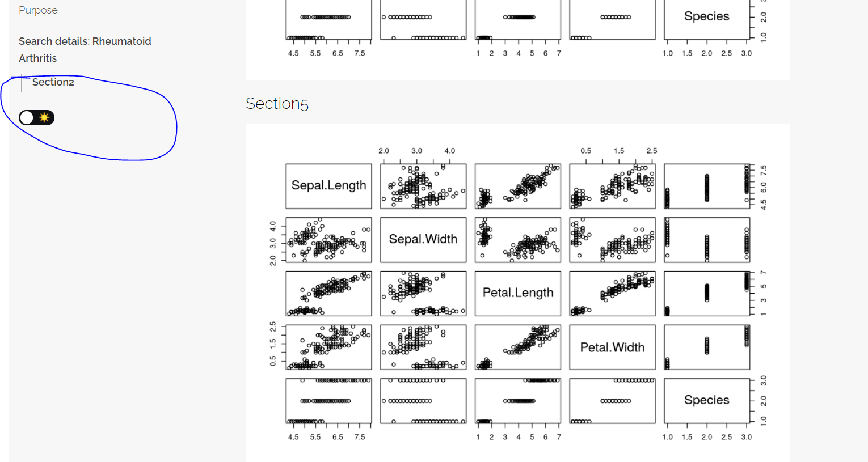Screen dimensions: 868x462
Task: Click the white knob of the mode toggle
Action: [x=27, y=117]
